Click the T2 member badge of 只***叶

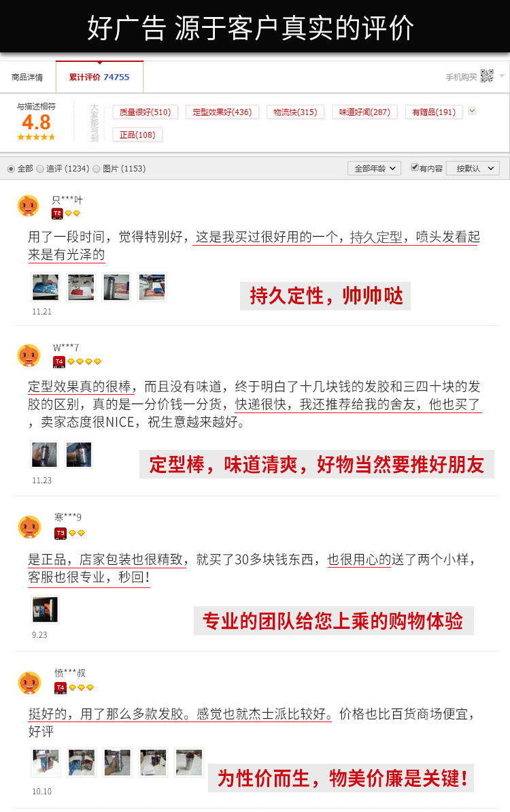tap(57, 213)
